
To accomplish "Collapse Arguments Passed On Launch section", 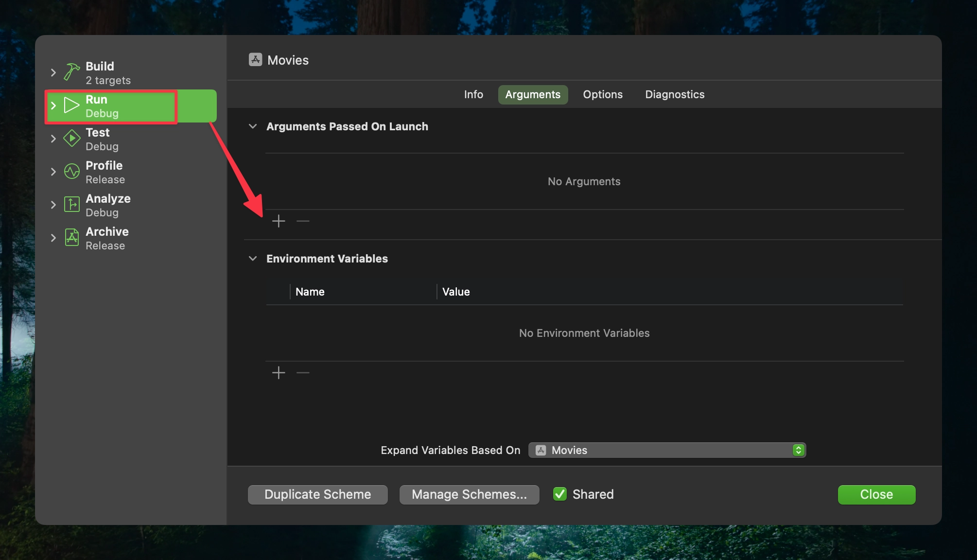I will [x=253, y=126].
